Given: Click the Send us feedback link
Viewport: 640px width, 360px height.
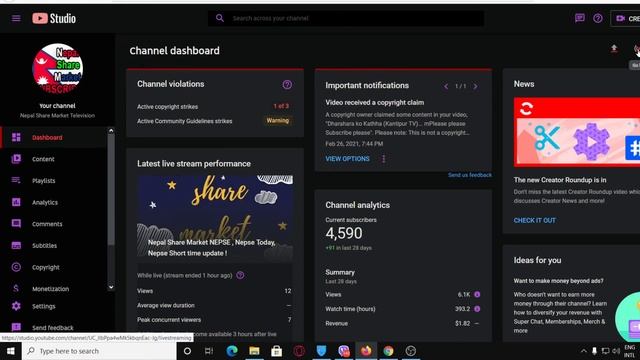Looking at the screenshot, I should 470,175.
